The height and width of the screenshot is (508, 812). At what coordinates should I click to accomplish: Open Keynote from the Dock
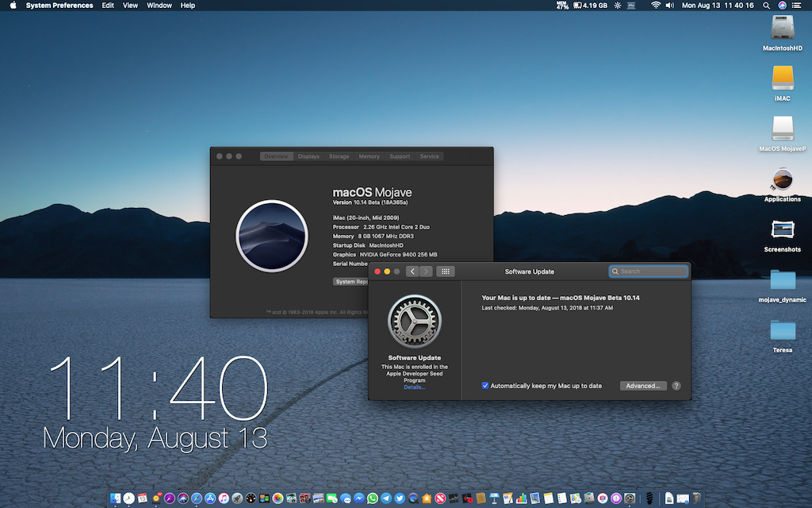(493, 498)
